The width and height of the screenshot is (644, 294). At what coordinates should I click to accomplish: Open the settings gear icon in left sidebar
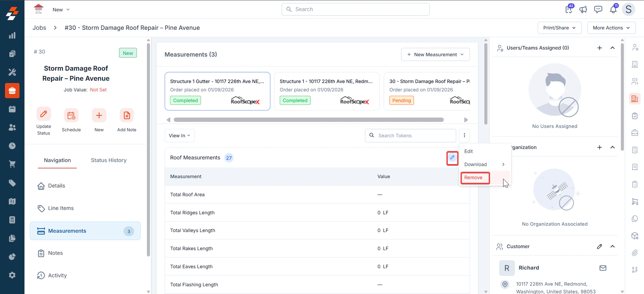pos(12,275)
